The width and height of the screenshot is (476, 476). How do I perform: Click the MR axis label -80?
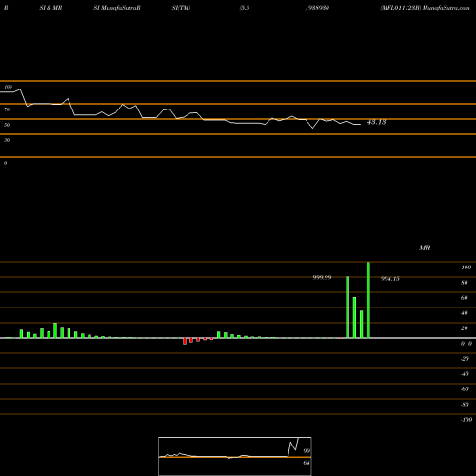465,405
